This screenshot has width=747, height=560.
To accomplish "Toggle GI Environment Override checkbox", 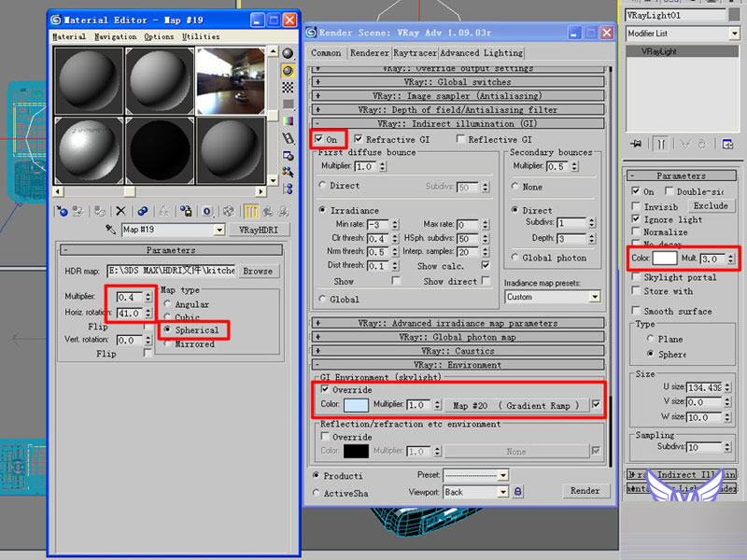I will [x=325, y=389].
